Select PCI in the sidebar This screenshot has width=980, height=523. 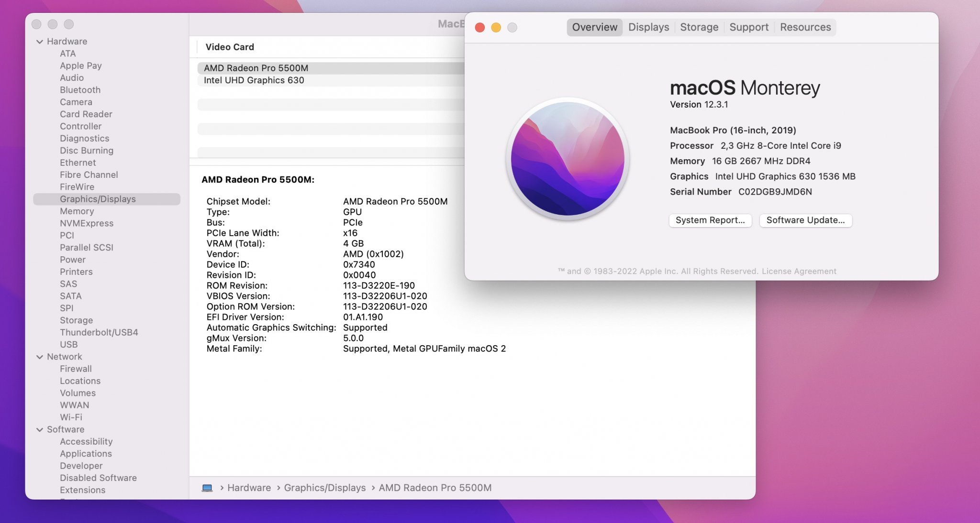(67, 236)
